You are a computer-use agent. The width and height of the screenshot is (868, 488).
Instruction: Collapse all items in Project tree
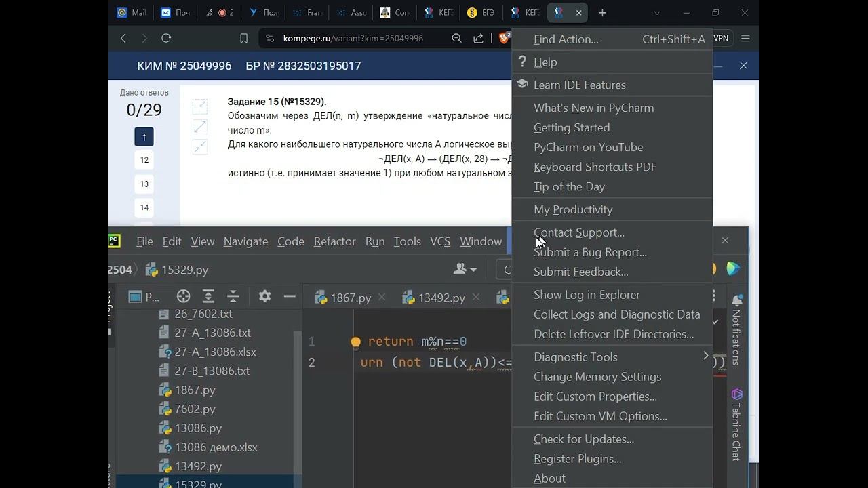pyautogui.click(x=233, y=296)
